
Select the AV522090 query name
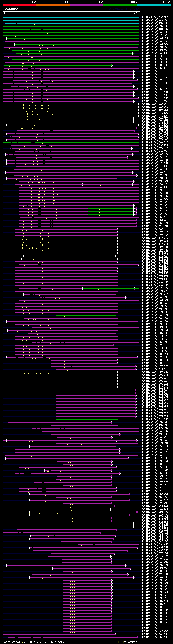click(10, 9)
